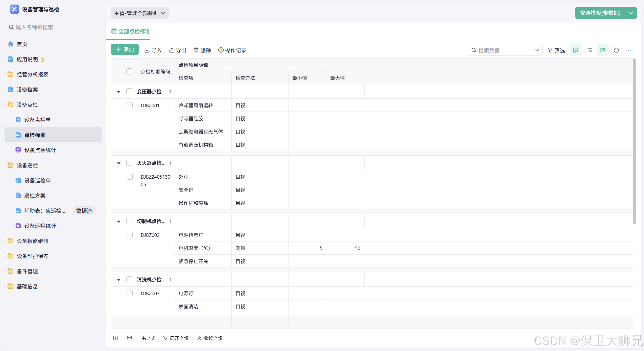This screenshot has height=351, width=644.
Task: Collapse the 切制机点检 group
Action: click(119, 221)
